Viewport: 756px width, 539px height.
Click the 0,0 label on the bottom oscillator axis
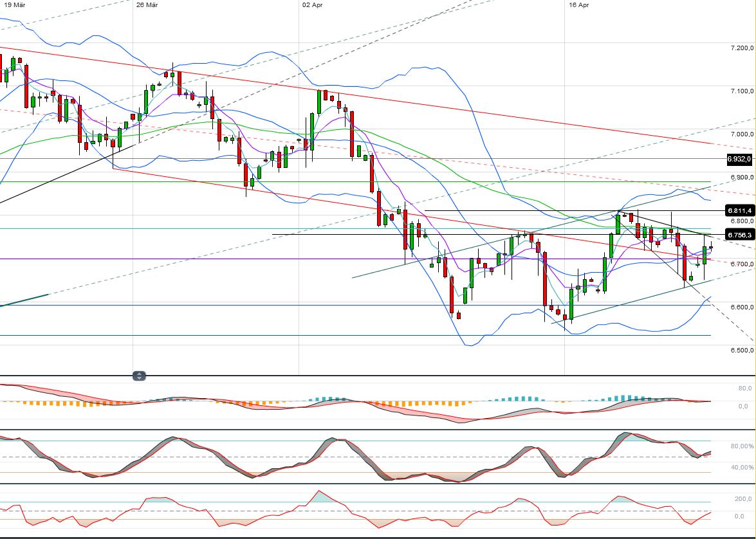pos(739,516)
